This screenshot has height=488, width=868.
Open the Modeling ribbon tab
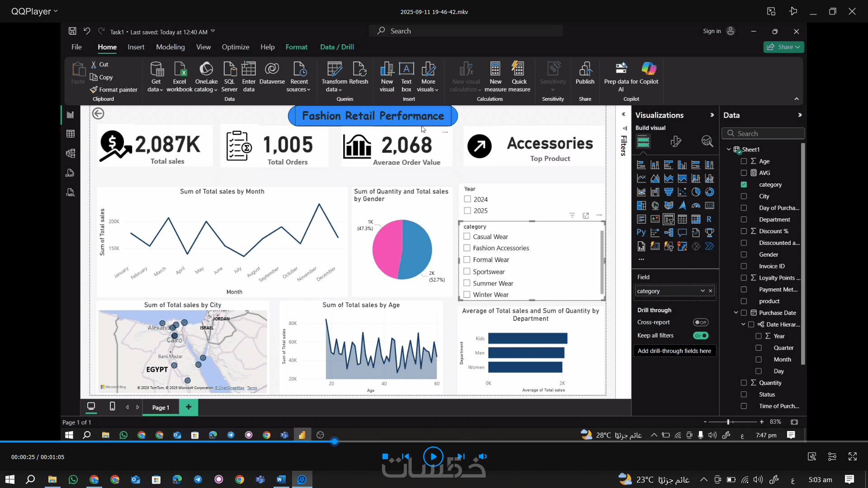pyautogui.click(x=170, y=47)
